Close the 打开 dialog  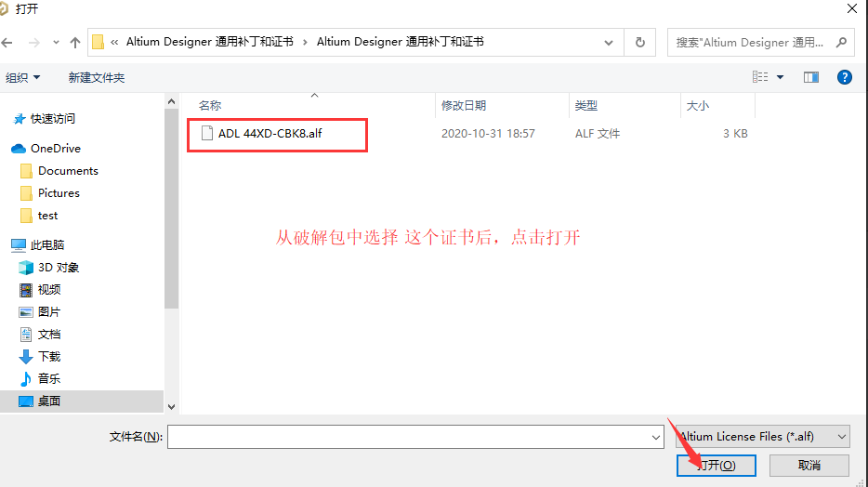[x=852, y=8]
